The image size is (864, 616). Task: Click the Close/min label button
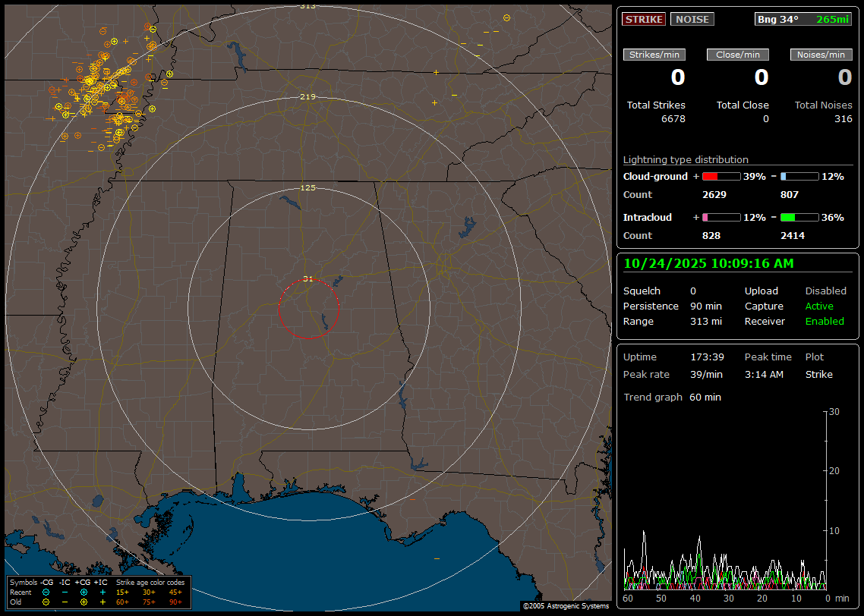click(738, 55)
